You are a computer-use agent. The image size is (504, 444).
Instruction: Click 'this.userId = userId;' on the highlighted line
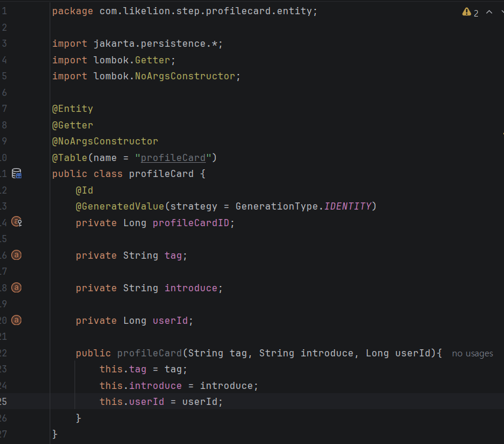click(x=161, y=402)
